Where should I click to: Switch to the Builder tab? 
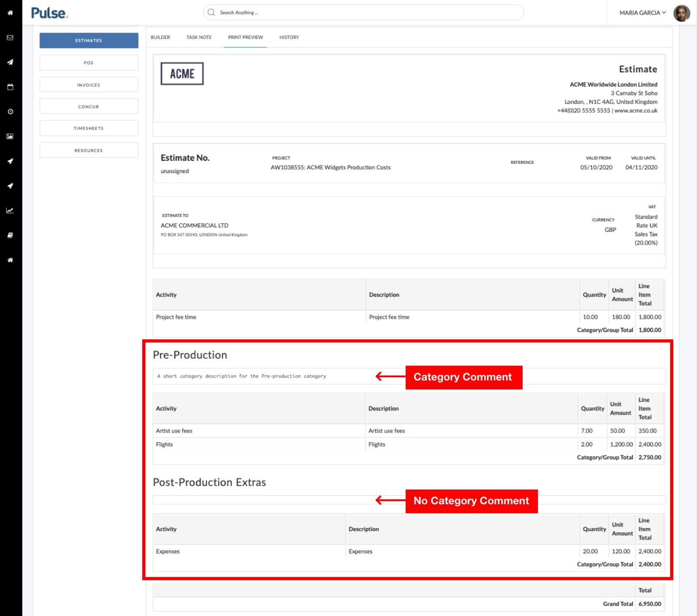(x=160, y=37)
